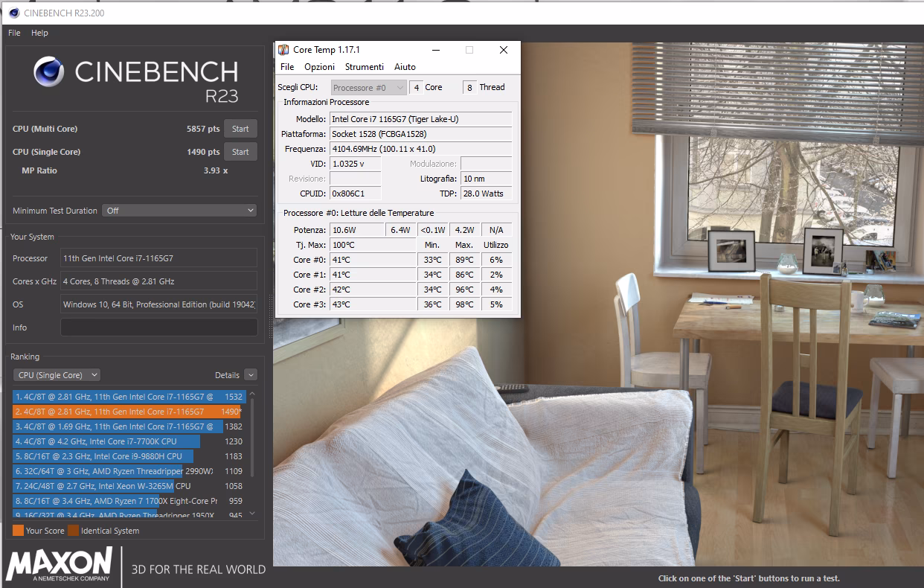Image resolution: width=924 pixels, height=588 pixels.
Task: Click the Core Temp title bar icon
Action: 283,50
